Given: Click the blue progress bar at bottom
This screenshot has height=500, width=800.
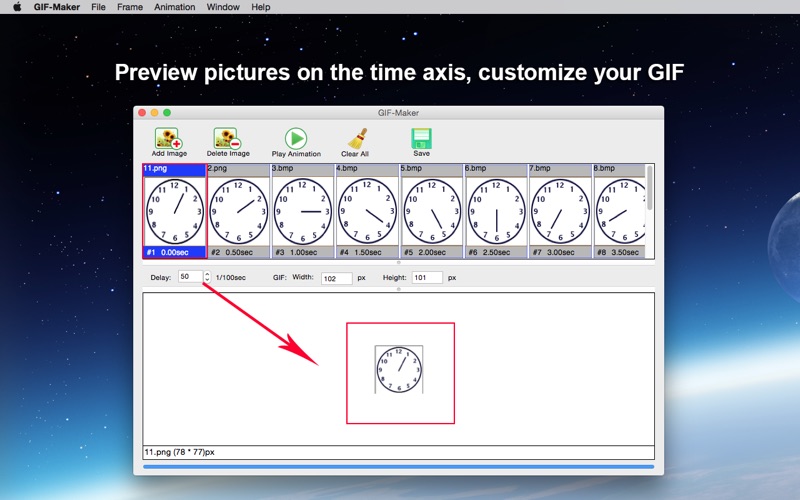Looking at the screenshot, I should [398, 466].
